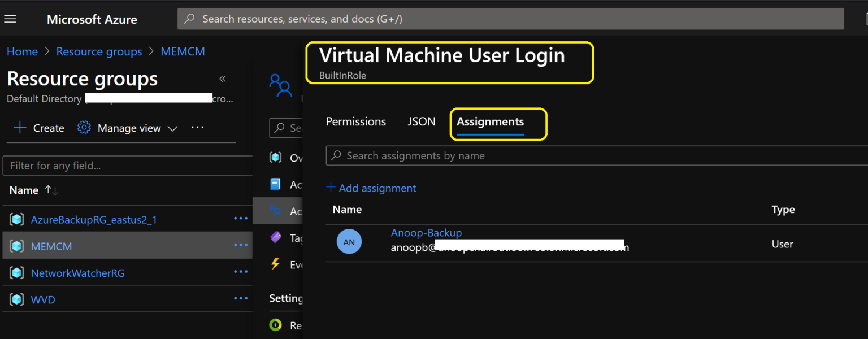Click the AN user avatar
Viewport: 868px width, 339px height.
(349, 242)
